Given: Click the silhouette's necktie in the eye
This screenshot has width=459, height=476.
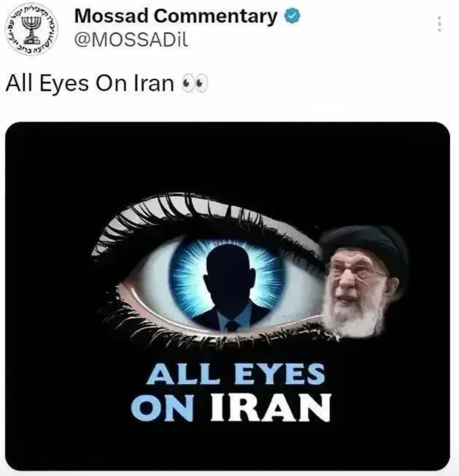Looking at the screenshot, I should coord(232,325).
